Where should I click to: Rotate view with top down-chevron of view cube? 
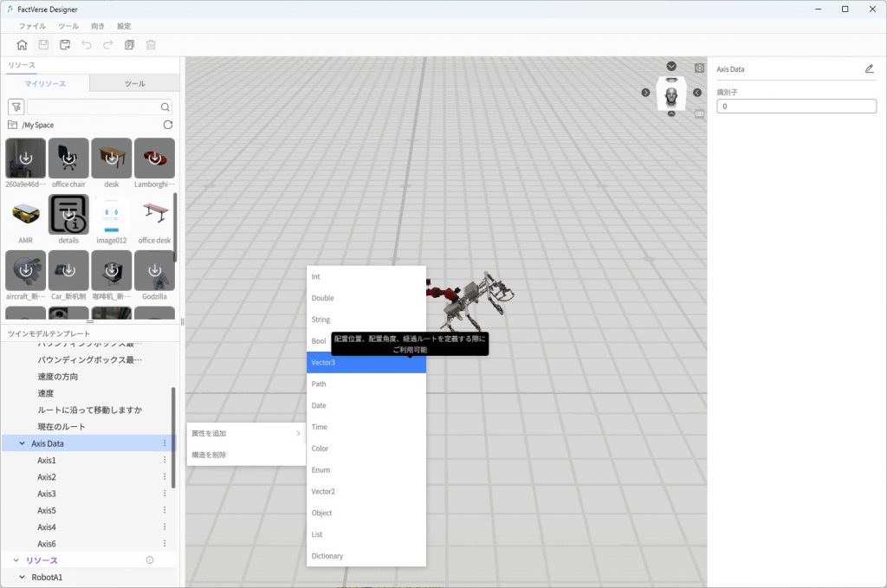click(x=671, y=67)
